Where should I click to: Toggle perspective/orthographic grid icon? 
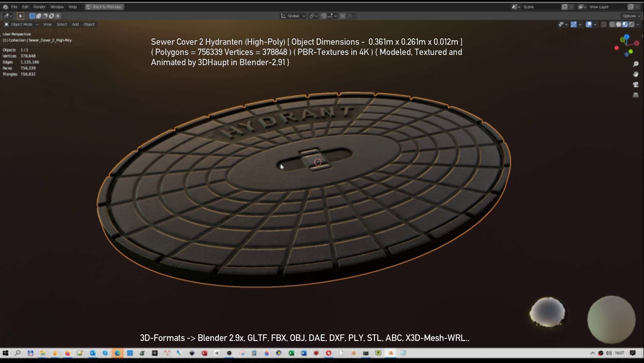coord(636,95)
